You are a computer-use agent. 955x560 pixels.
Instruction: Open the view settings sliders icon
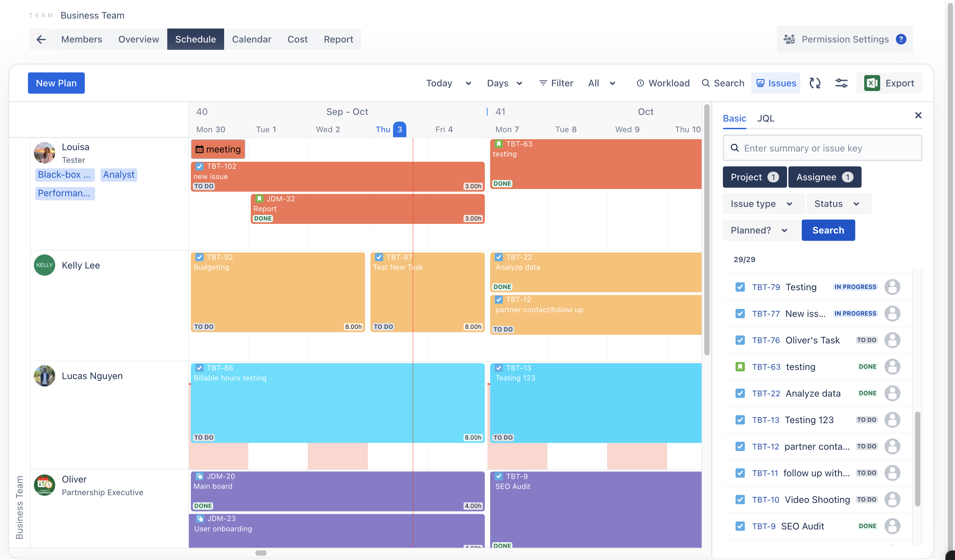tap(841, 83)
